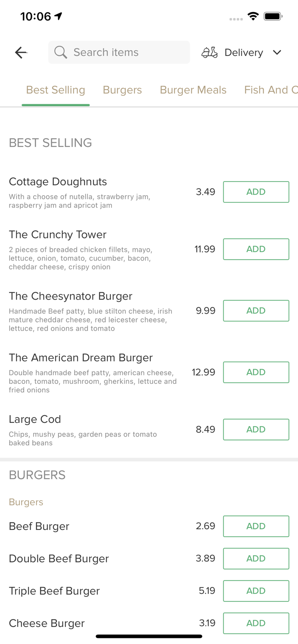Tap the home indicator bar
The height and width of the screenshot is (644, 298).
click(149, 636)
